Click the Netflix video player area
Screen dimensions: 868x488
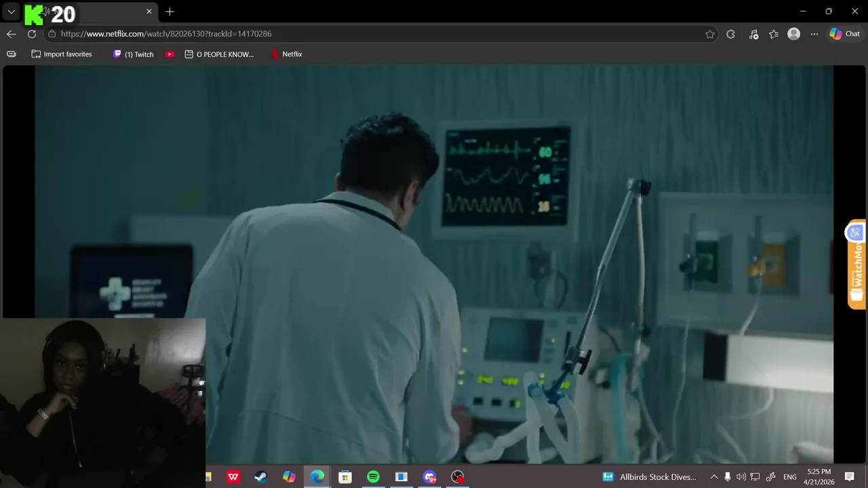pyautogui.click(x=434, y=264)
